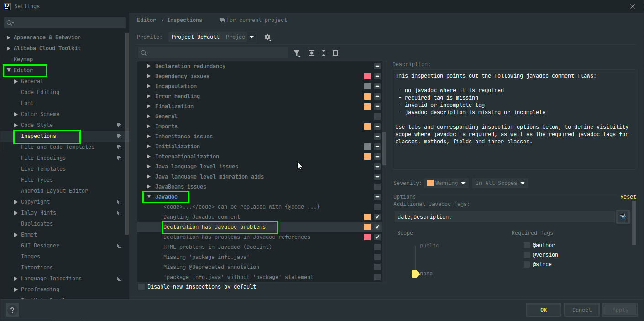Select Live Templates in the sidebar

(x=43, y=169)
